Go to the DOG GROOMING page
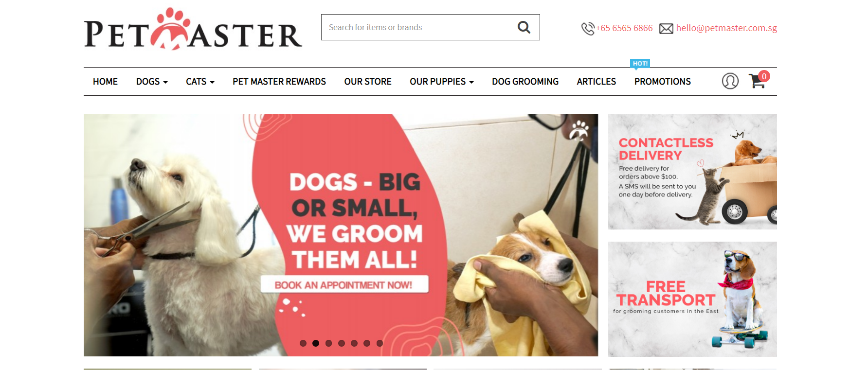Screen dimensions: 868x370 tap(525, 82)
